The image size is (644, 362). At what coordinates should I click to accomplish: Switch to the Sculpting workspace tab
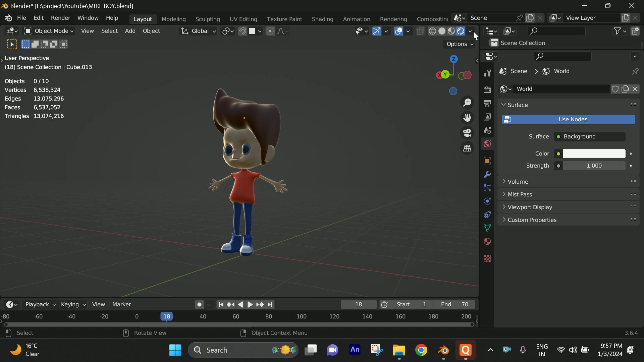[x=208, y=19]
